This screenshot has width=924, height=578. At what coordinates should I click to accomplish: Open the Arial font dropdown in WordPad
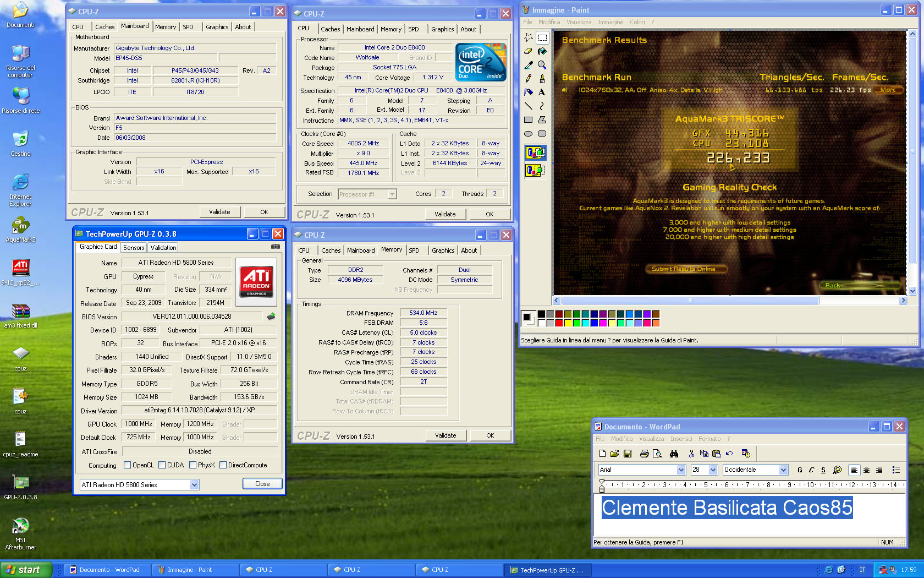click(x=681, y=470)
